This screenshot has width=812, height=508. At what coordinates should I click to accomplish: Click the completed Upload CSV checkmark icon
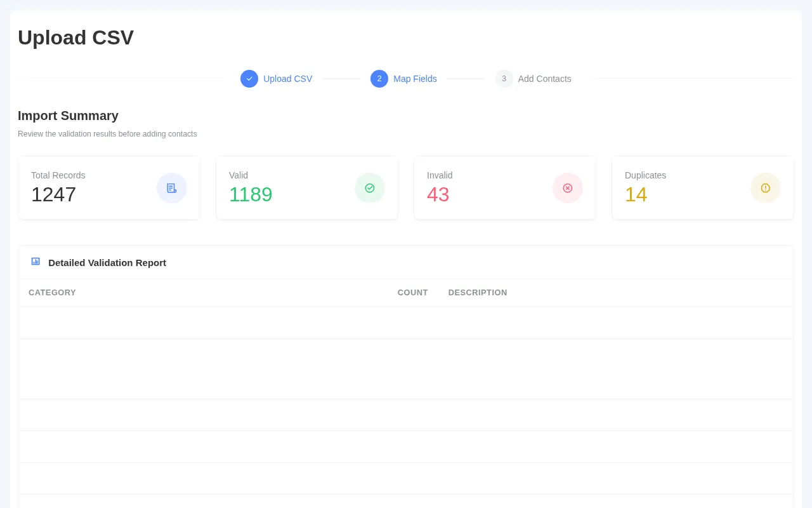249,79
